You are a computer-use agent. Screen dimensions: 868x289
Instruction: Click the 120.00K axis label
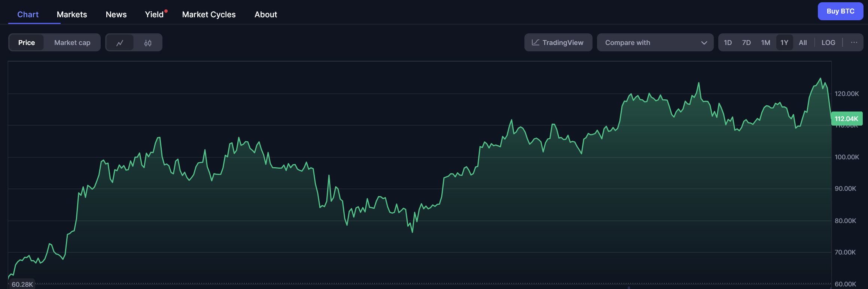[x=847, y=94]
